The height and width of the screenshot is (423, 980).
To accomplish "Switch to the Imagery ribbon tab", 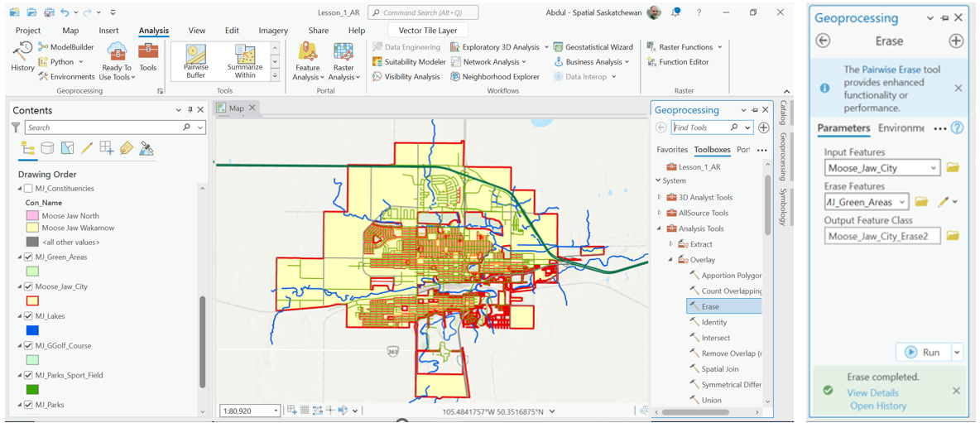I will coord(273,31).
